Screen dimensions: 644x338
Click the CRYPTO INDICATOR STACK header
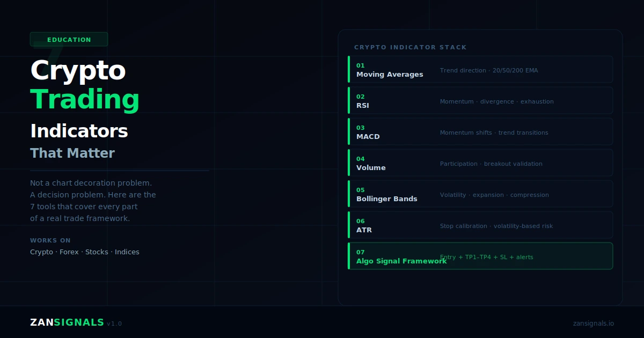point(411,47)
